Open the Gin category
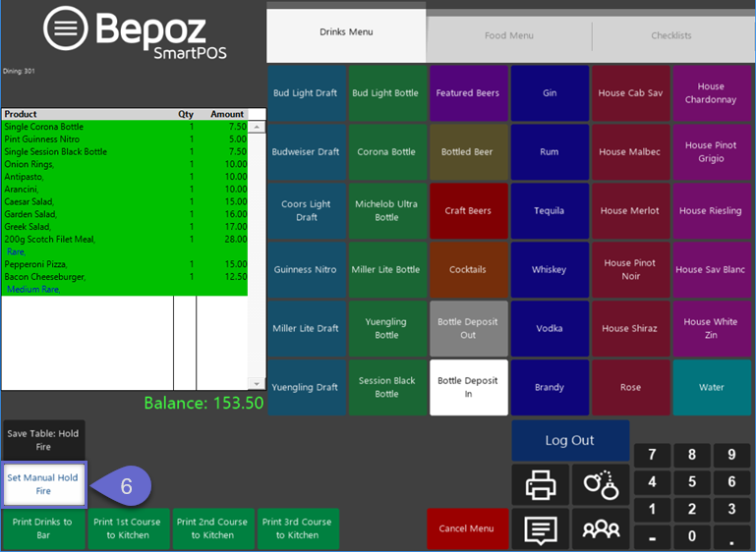Image resolution: width=756 pixels, height=552 pixels. click(550, 93)
